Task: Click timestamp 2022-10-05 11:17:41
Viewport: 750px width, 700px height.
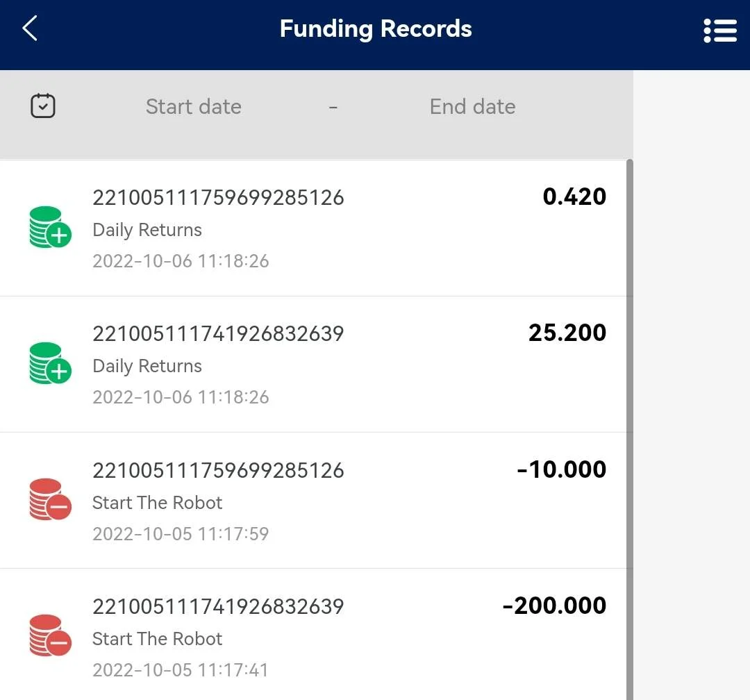Action: point(181,670)
